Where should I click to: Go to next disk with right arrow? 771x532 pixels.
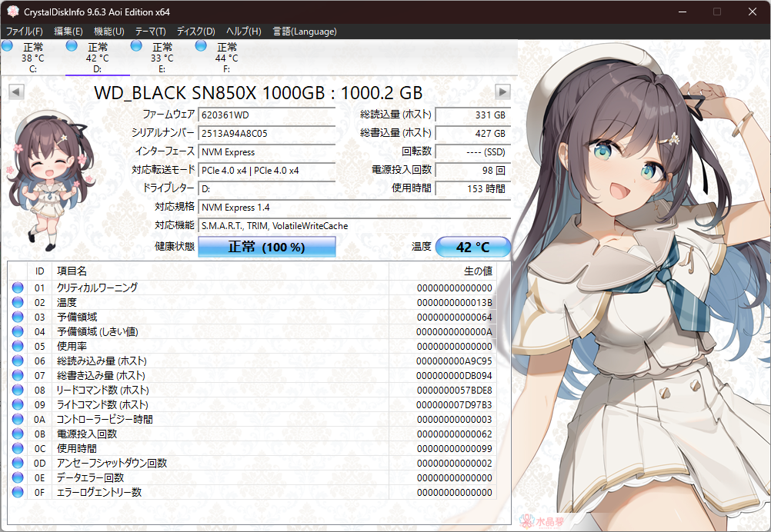502,91
